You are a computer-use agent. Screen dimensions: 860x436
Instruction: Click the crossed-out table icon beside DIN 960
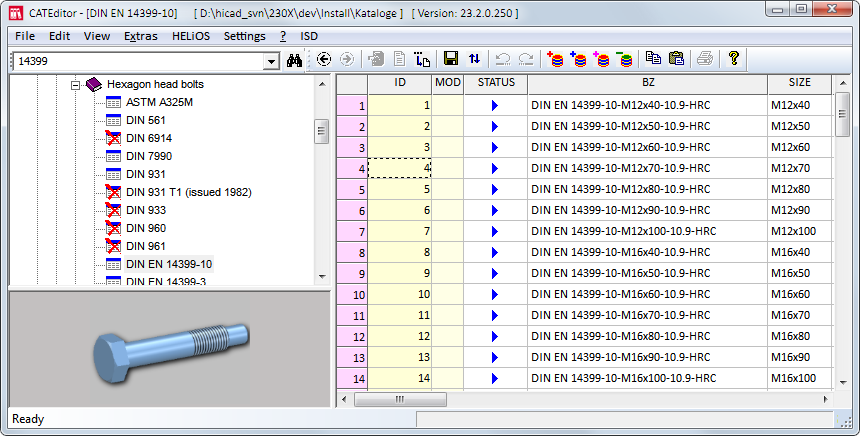113,228
